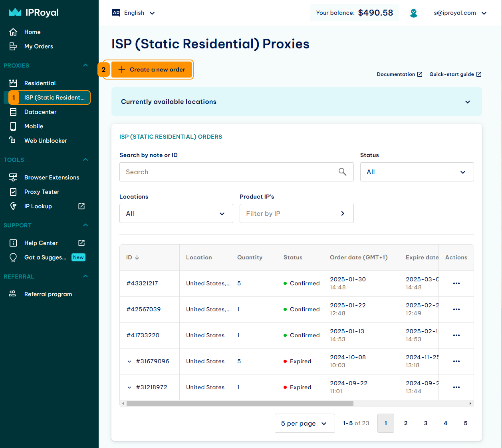Open actions menu for order #31218972

click(x=456, y=387)
